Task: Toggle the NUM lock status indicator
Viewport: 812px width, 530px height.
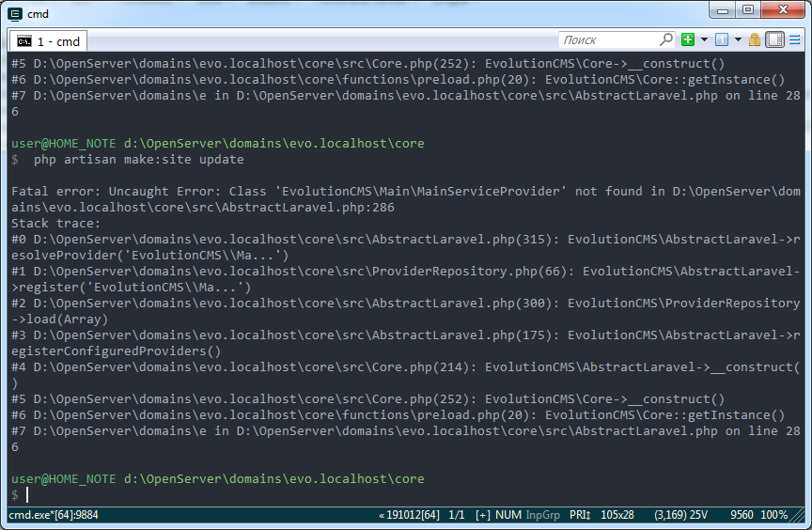Action: click(508, 515)
